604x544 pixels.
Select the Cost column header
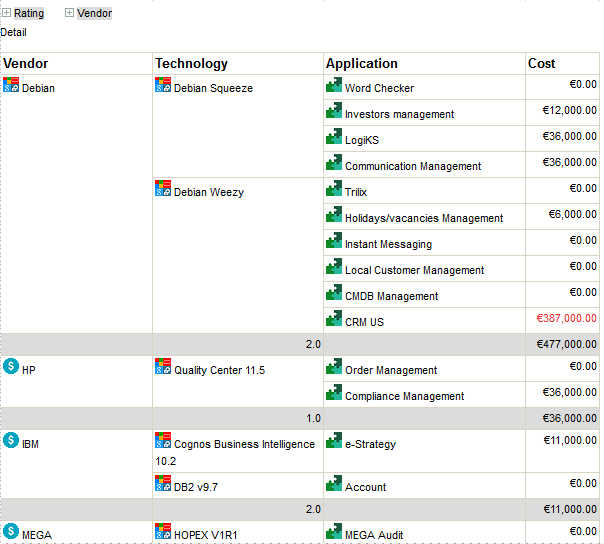coord(542,64)
